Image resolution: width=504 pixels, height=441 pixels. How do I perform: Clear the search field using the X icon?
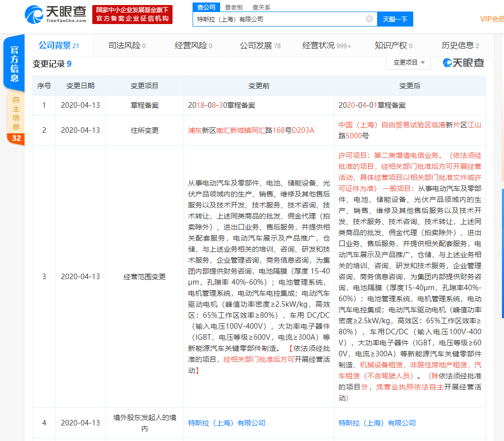click(370, 19)
